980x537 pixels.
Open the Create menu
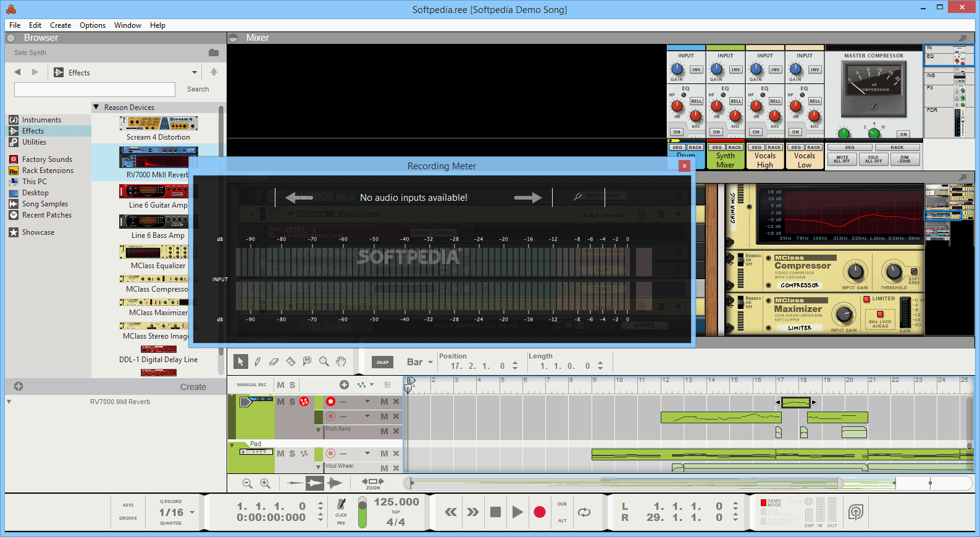point(61,25)
